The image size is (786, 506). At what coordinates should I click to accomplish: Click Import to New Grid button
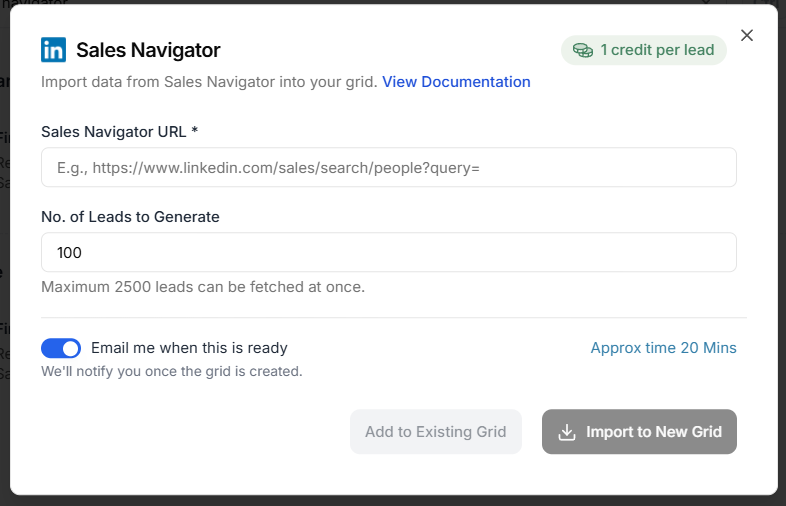(639, 432)
